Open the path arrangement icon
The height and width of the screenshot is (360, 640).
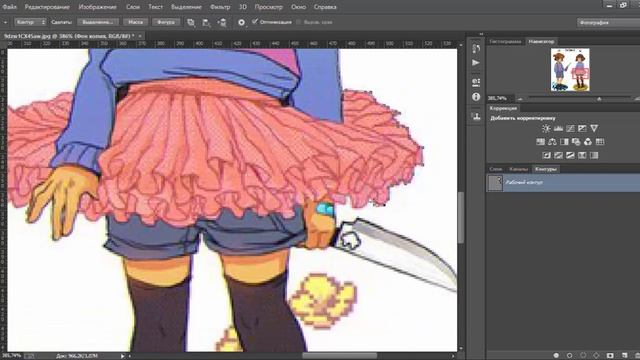pyautogui.click(x=222, y=22)
